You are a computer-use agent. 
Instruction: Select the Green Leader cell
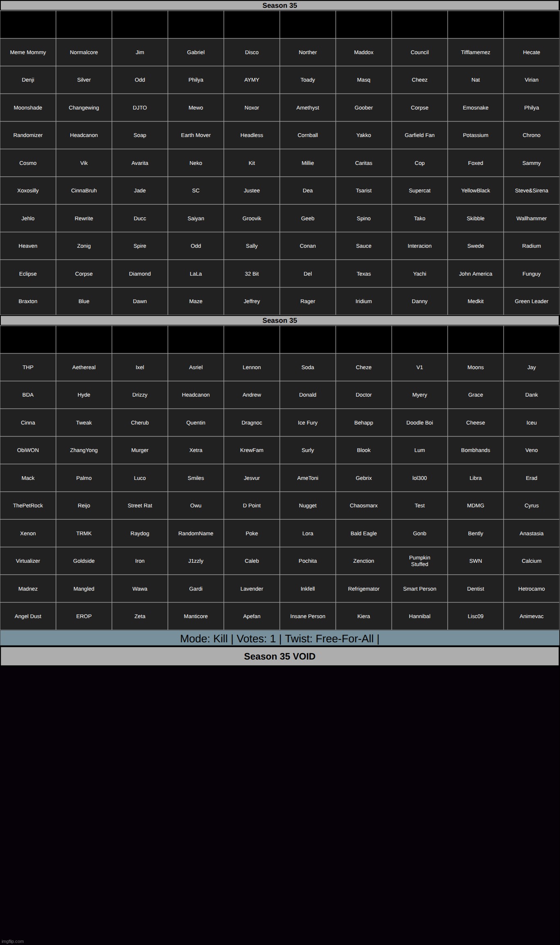pos(531,301)
